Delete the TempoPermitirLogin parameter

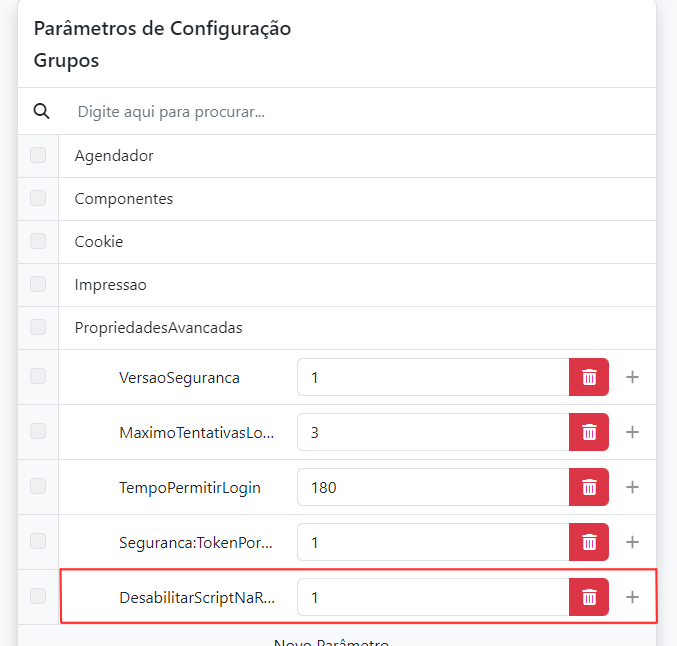click(589, 487)
